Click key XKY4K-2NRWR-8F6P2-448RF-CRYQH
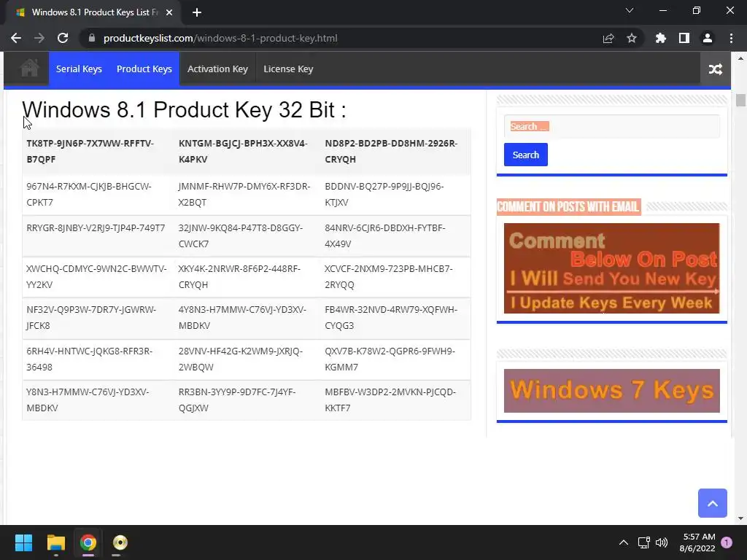747x560 pixels. (x=239, y=276)
